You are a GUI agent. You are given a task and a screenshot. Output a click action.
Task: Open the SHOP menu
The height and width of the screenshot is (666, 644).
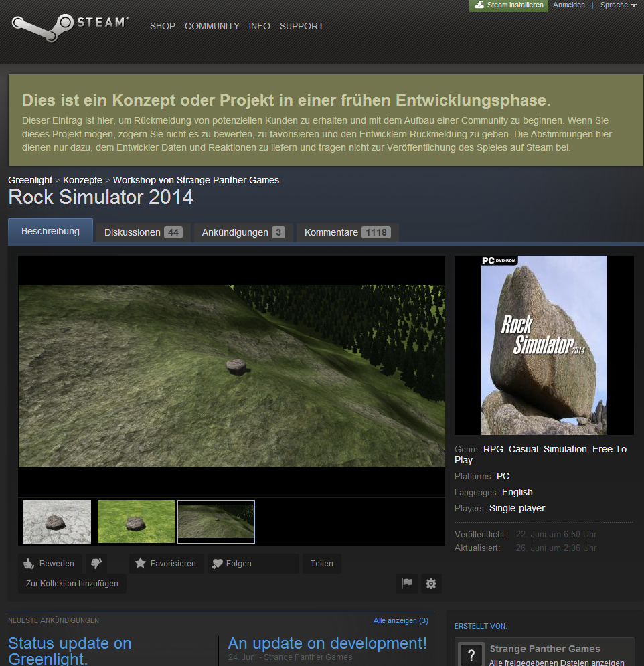(x=163, y=26)
